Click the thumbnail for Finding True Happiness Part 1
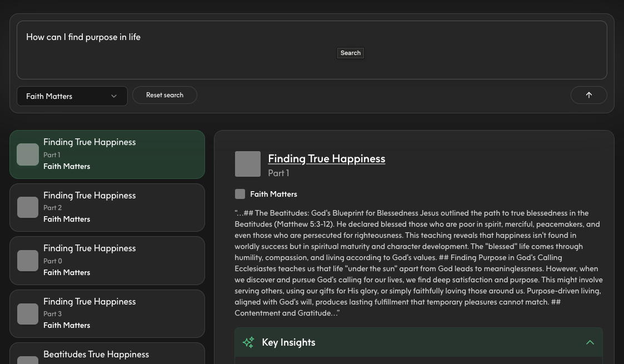The image size is (624, 364). point(28,154)
